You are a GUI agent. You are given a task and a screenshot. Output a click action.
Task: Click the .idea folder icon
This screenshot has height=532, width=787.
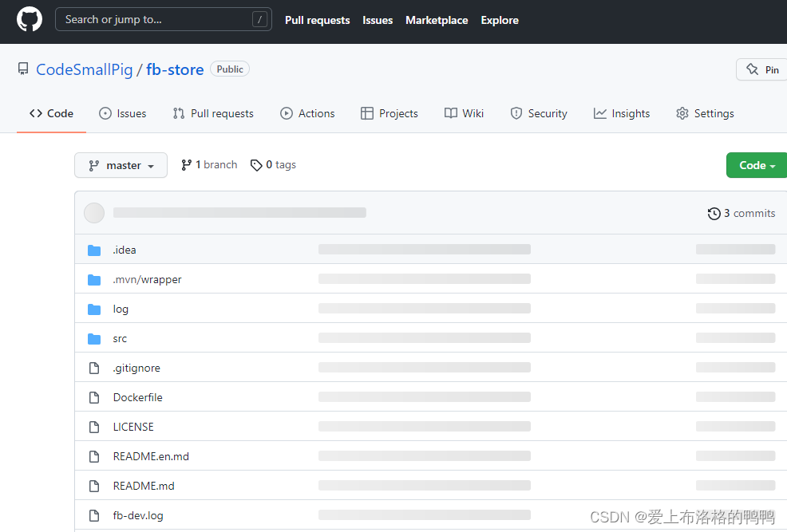(x=94, y=250)
